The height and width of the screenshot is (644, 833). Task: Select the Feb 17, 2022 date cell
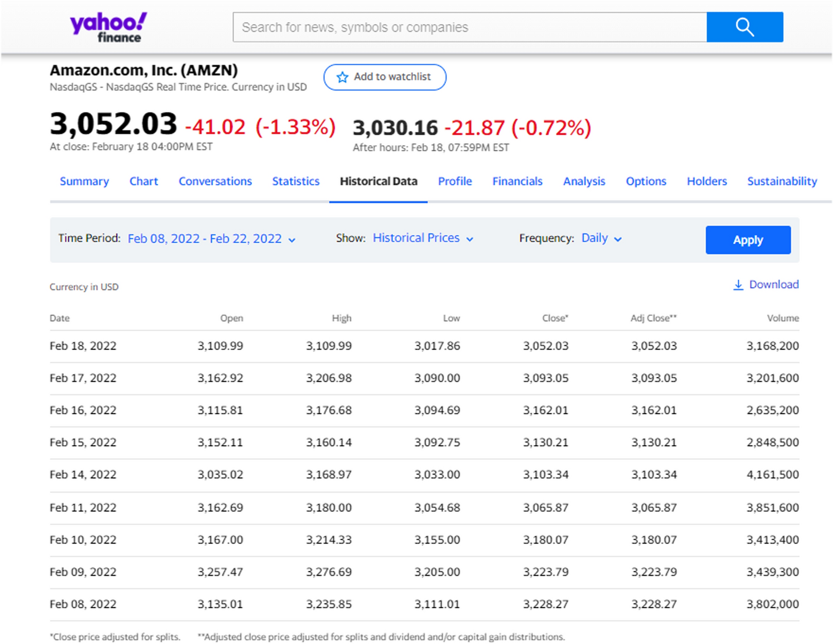(x=83, y=378)
